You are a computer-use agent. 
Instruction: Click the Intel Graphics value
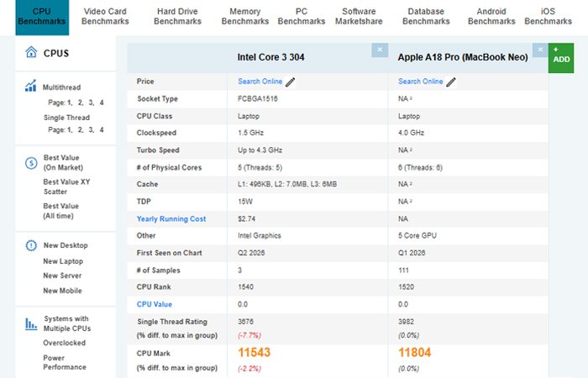(260, 235)
